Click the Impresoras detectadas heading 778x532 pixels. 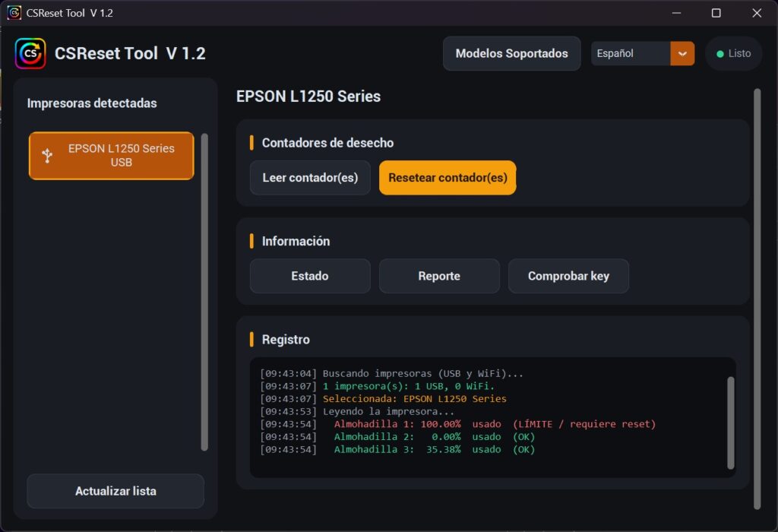[92, 103]
